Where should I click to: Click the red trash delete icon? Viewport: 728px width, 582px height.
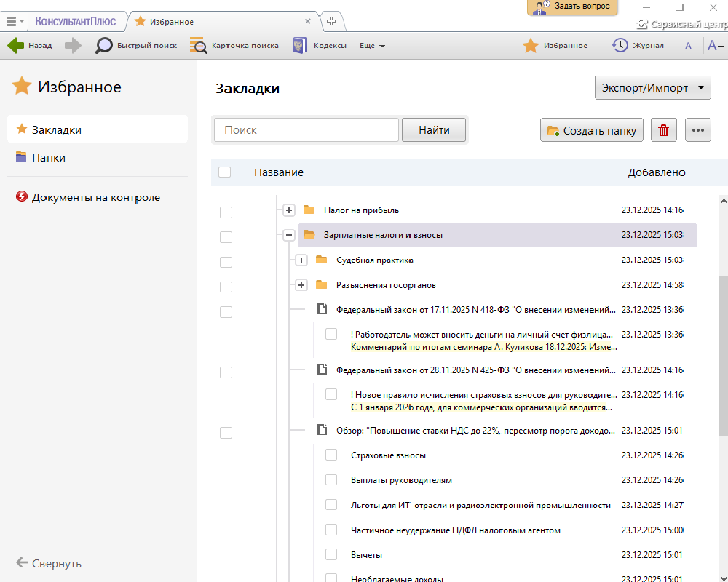pyautogui.click(x=663, y=130)
